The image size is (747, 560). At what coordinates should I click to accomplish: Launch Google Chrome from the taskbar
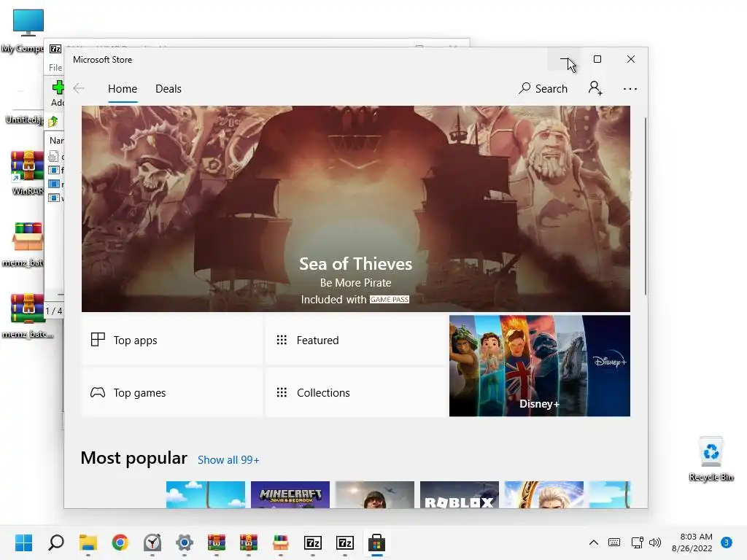pyautogui.click(x=120, y=542)
